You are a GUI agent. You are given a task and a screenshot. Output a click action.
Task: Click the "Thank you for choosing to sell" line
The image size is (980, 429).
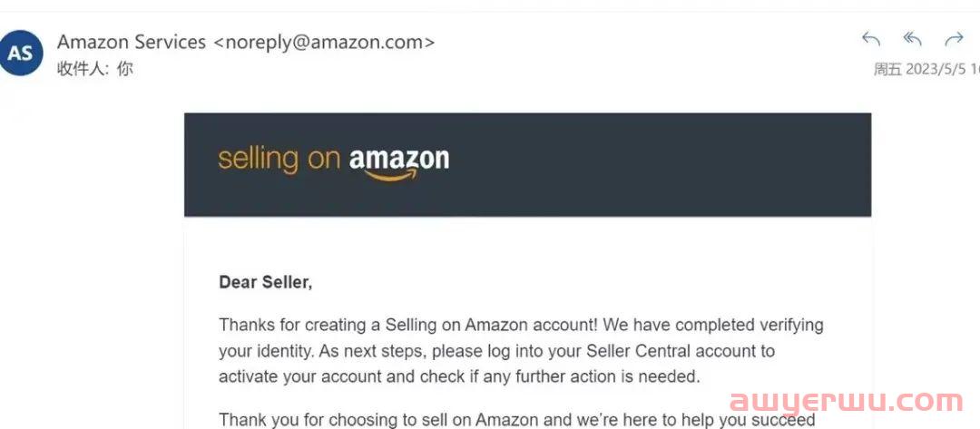[x=517, y=418]
